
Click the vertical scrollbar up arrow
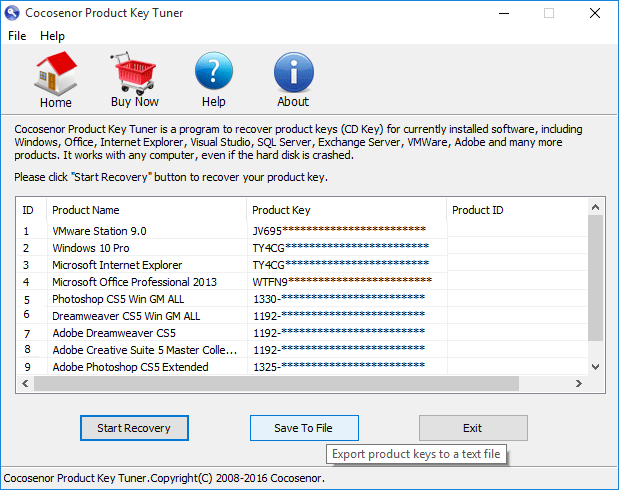coord(595,207)
